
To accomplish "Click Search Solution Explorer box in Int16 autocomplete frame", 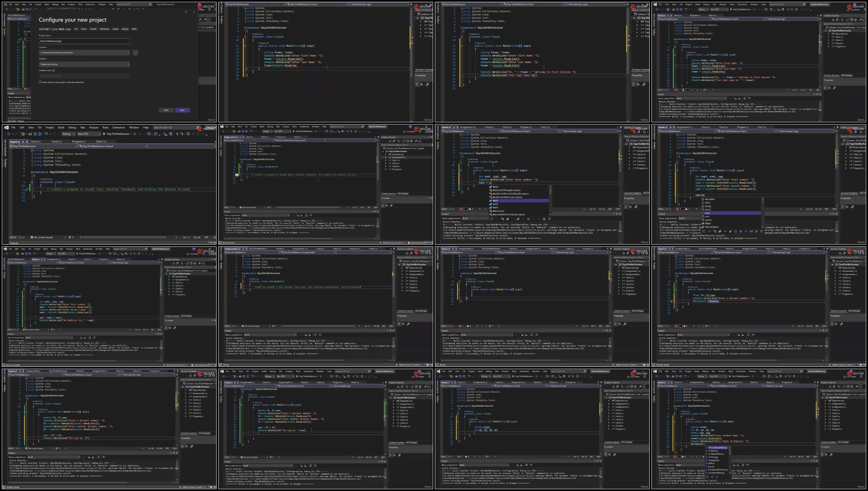I will (637, 137).
